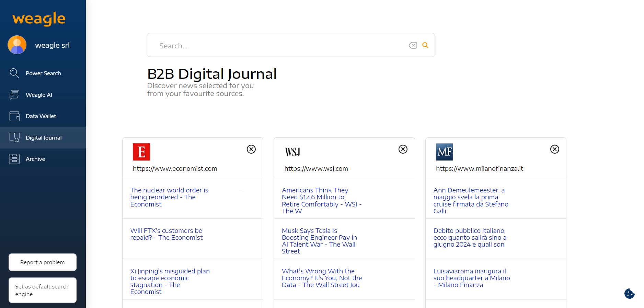This screenshot has width=644, height=308.
Task: Clear the search field with the backspace icon
Action: pyautogui.click(x=413, y=45)
